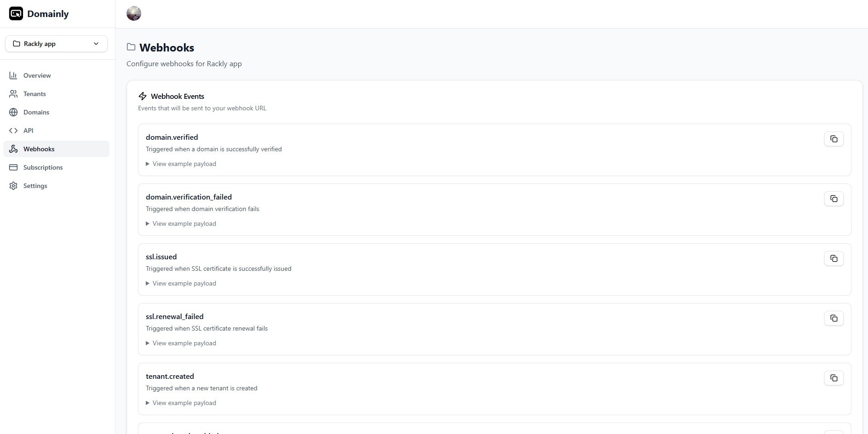Click 'Configure webhooks for Rackly app' subtitle

[184, 63]
